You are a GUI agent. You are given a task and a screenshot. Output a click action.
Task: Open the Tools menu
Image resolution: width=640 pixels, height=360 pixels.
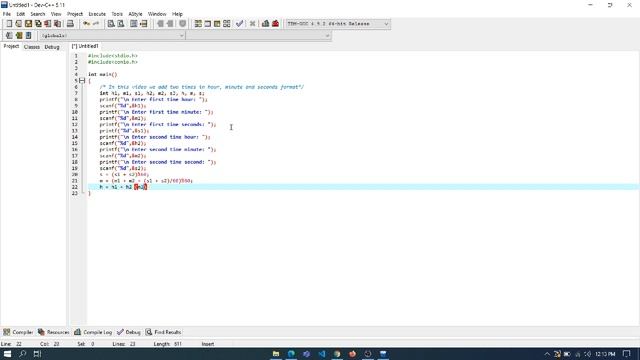(x=117, y=14)
